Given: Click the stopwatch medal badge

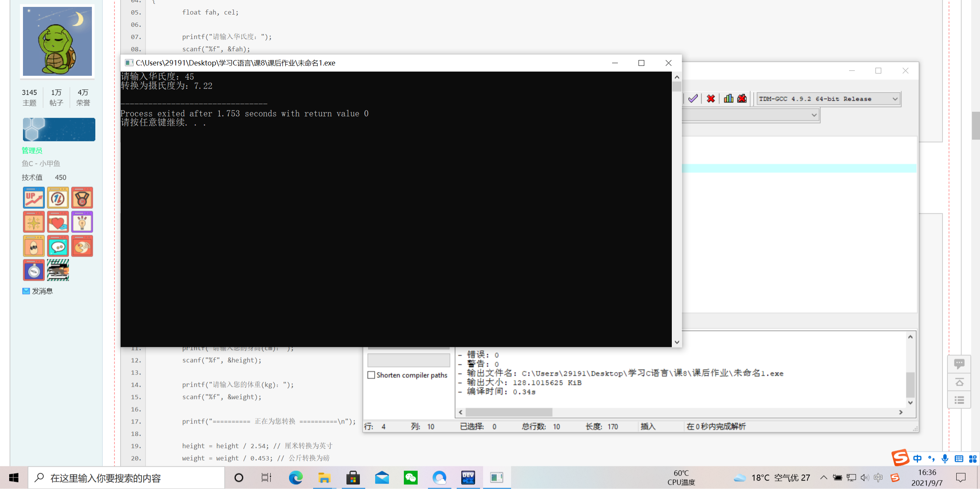Looking at the screenshot, I should click(34, 270).
